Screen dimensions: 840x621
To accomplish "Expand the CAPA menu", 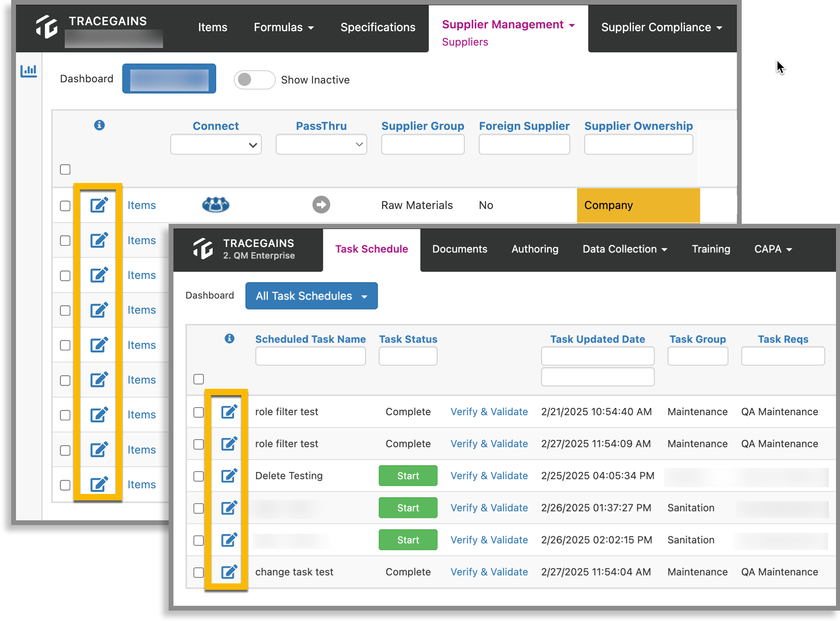I will [773, 249].
